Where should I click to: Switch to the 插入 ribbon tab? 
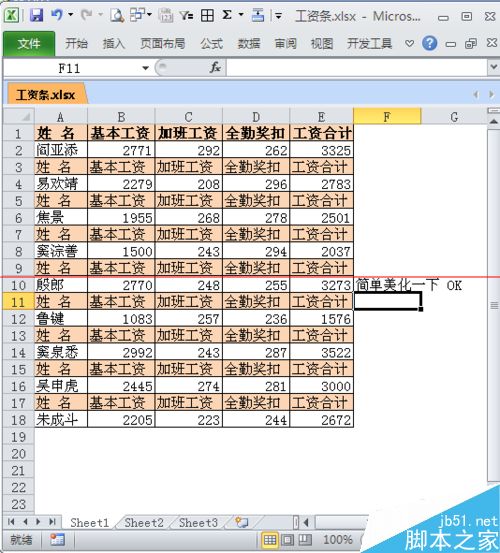[x=114, y=44]
